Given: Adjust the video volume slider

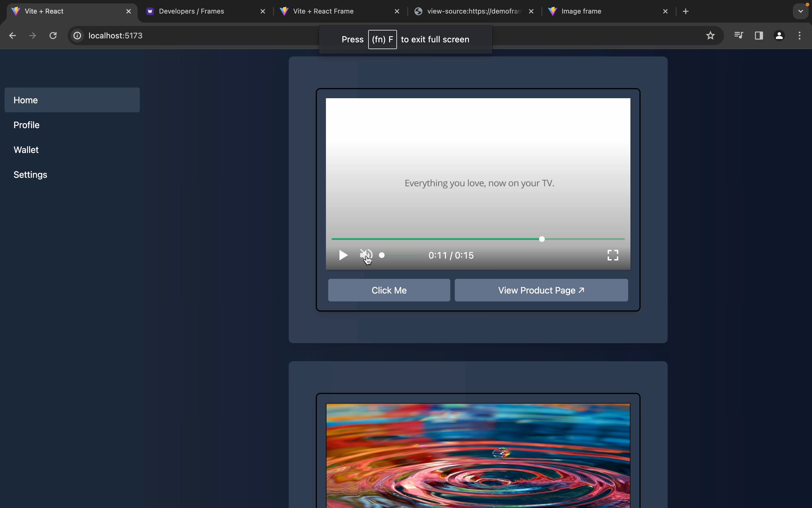Looking at the screenshot, I should point(402,255).
